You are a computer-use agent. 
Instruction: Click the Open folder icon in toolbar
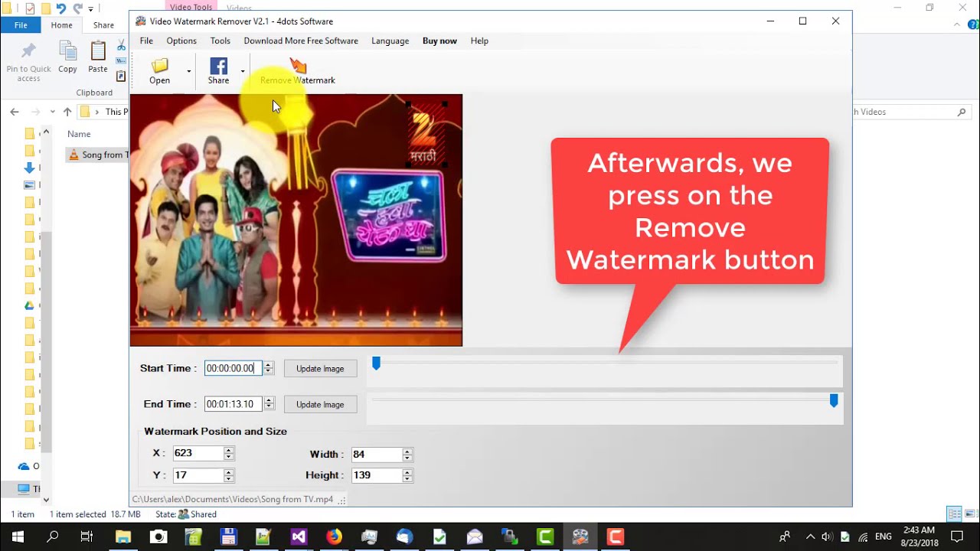point(159,66)
